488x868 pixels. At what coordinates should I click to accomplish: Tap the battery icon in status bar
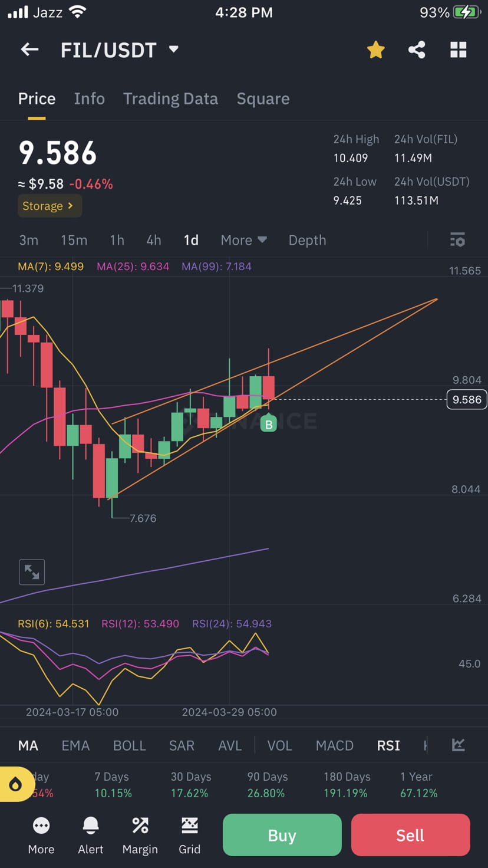[x=467, y=12]
